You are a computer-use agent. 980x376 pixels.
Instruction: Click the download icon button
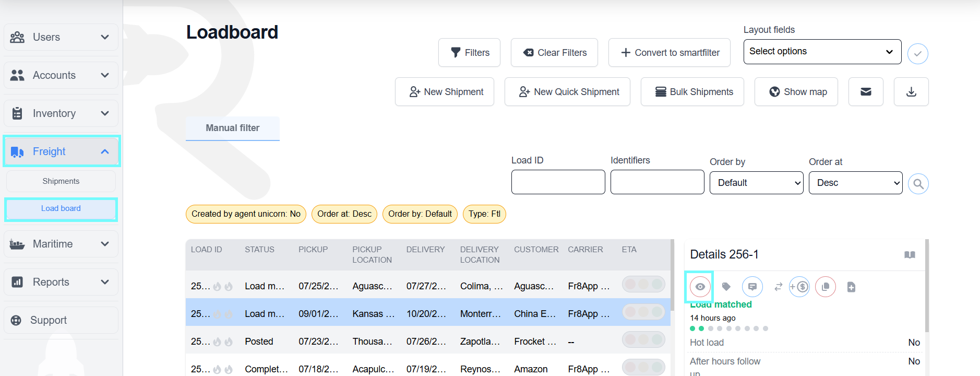[x=911, y=92]
